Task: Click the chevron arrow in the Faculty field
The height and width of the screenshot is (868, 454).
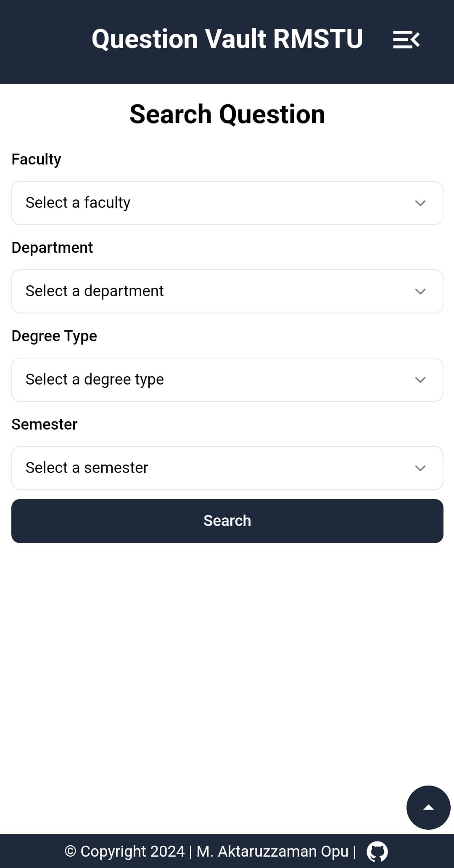Action: point(420,203)
